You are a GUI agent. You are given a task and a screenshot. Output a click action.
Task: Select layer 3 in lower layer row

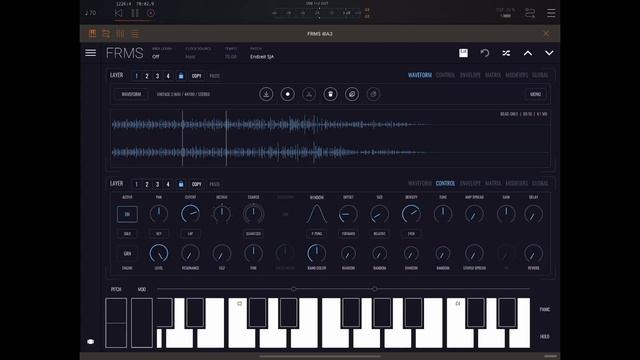tap(158, 184)
